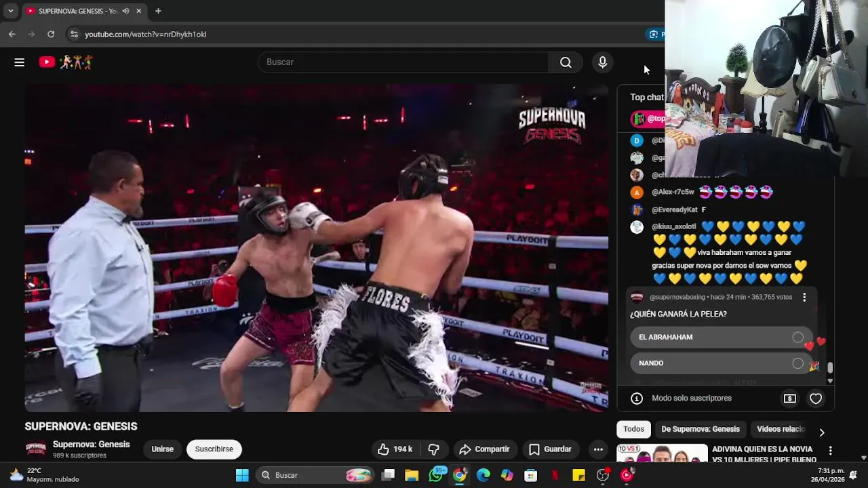Go to YouTube home via logo
868x488 pixels.
(x=66, y=62)
